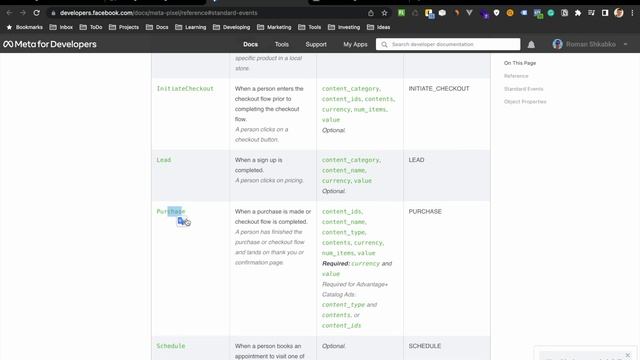Click the browser back arrow
The width and height of the screenshot is (640, 360).
[x=9, y=13]
